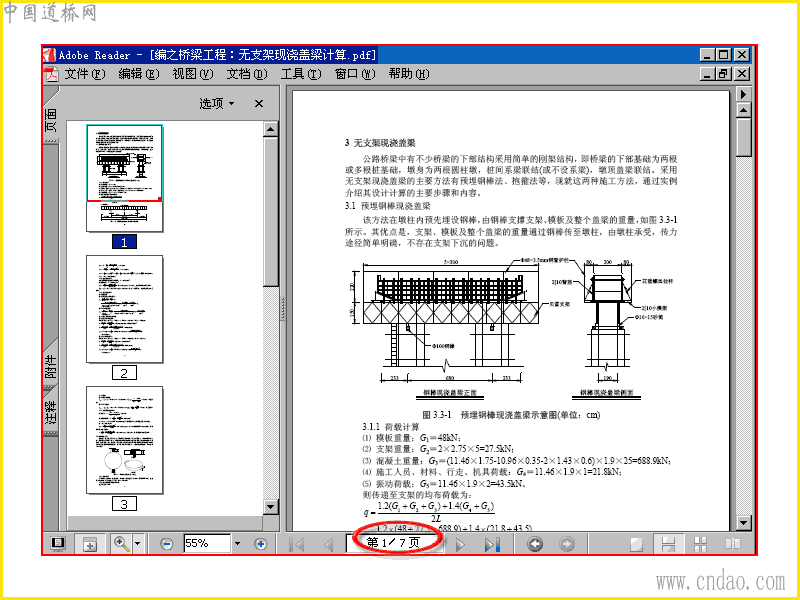This screenshot has height=600, width=800.
Task: Click the zoom in plus button
Action: (x=261, y=544)
